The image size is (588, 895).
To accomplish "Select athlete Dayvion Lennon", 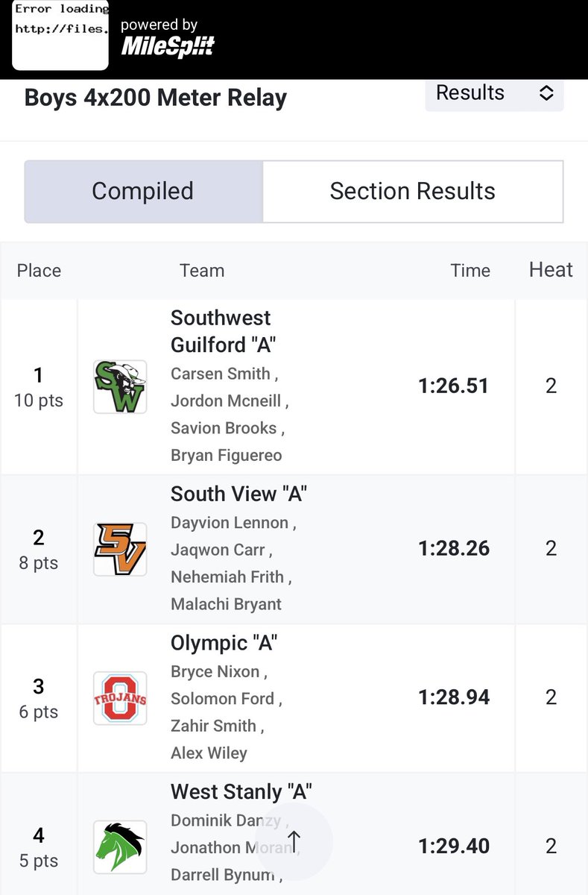I will pos(230,523).
